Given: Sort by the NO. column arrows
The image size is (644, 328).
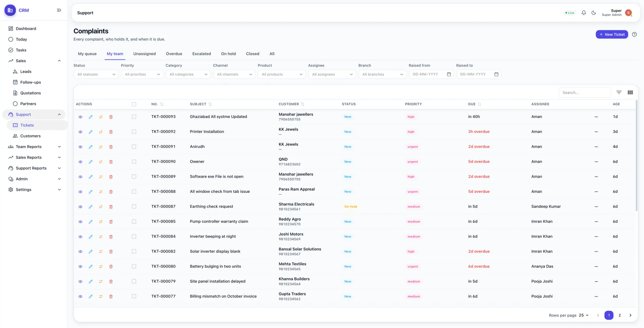Looking at the screenshot, I should click(x=162, y=104).
